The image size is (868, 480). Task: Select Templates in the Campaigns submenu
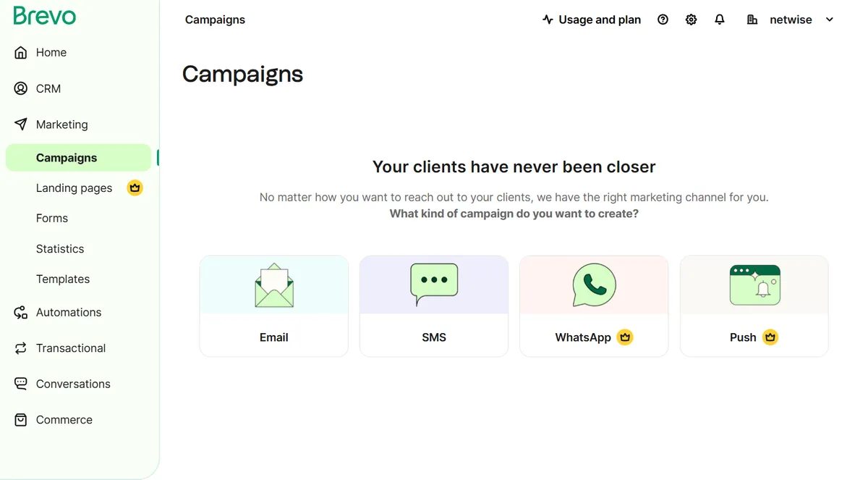click(x=62, y=279)
